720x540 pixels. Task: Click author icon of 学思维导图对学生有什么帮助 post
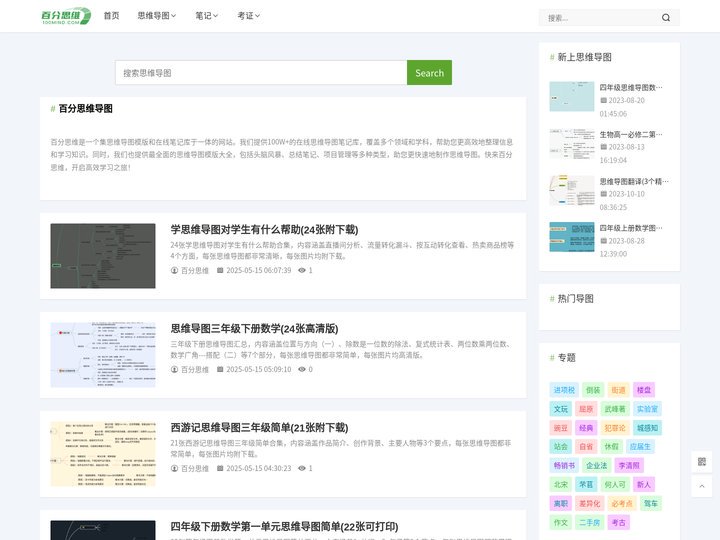coord(174,270)
